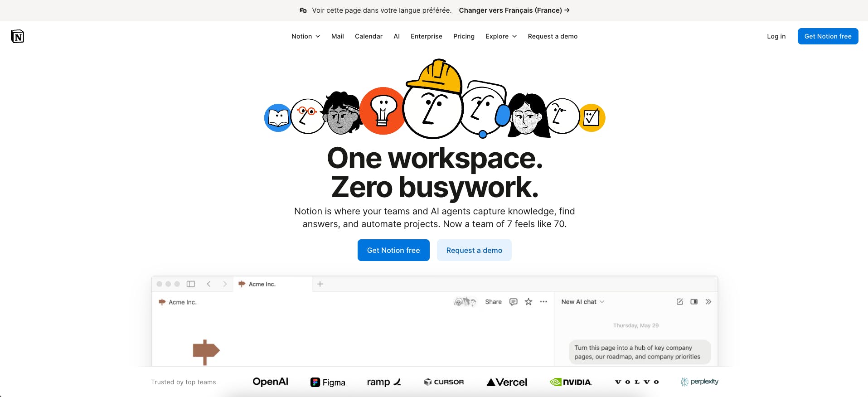868x397 pixels.
Task: Click the back arrow in Acme window
Action: [x=209, y=284]
